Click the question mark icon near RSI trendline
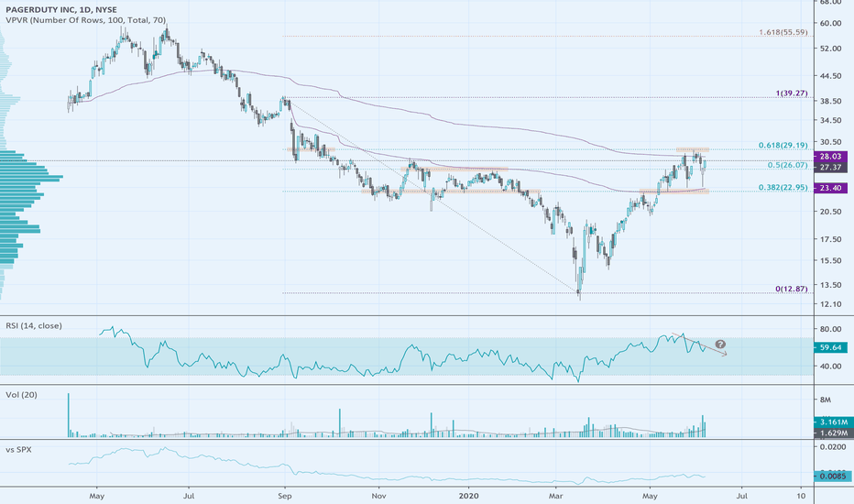 click(x=720, y=345)
